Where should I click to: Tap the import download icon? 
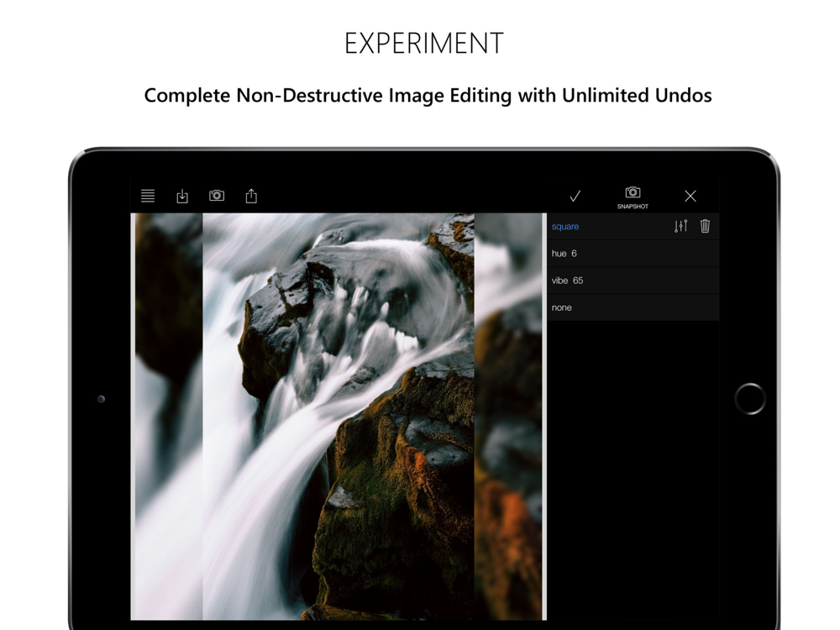pyautogui.click(x=182, y=196)
